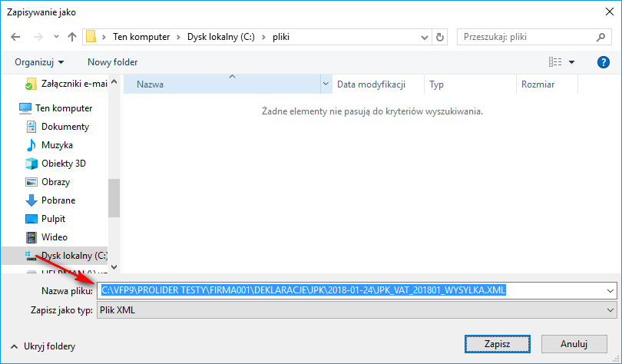622x364 pixels.
Task: Collapse folders with Ukryj foldery
Action: [43, 346]
